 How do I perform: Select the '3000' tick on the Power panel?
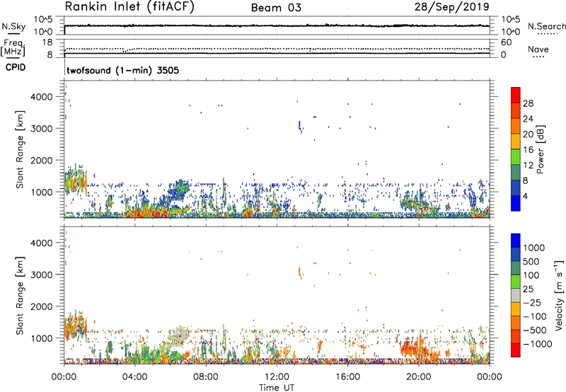42,129
